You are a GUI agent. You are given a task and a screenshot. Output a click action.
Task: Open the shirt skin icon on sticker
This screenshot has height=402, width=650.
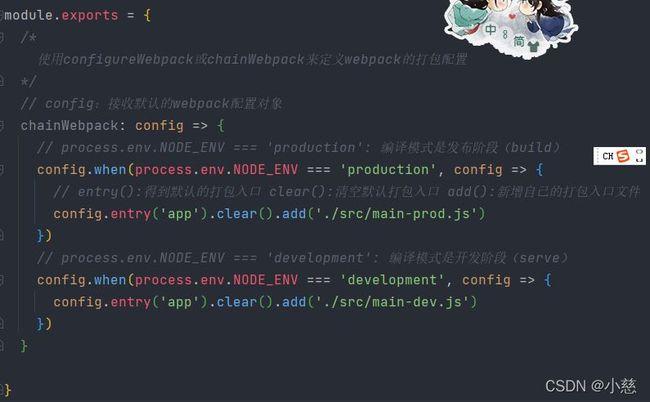coord(533,46)
